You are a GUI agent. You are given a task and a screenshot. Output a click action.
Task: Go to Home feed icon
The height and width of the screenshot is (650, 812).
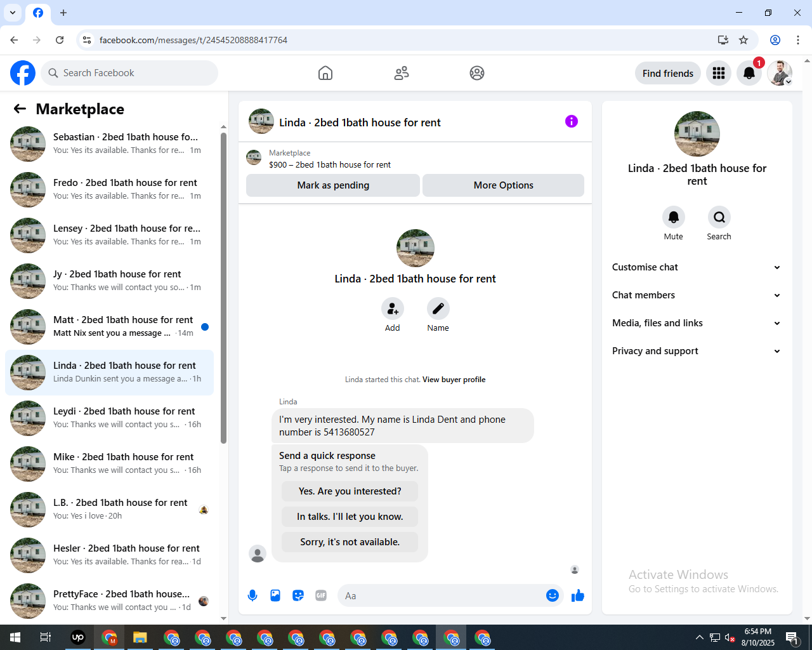[325, 73]
